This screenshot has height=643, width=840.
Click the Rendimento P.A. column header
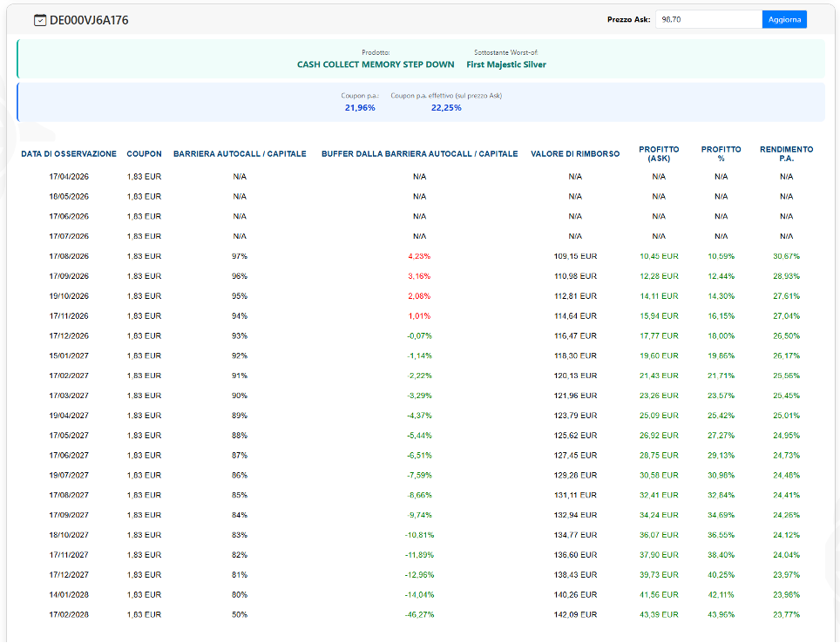[786, 154]
